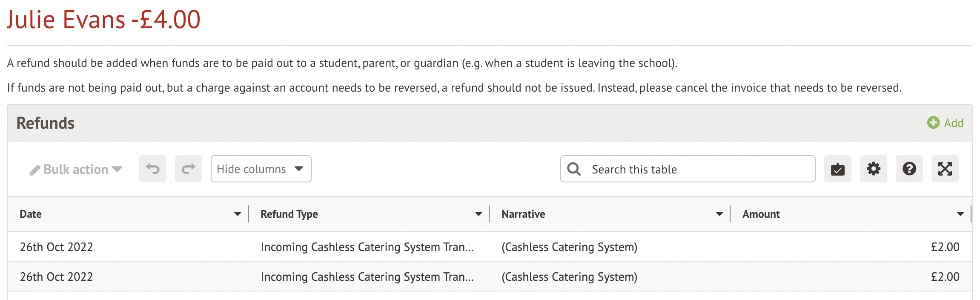This screenshot has height=300, width=980.
Task: Sort by the Refund Type column header
Action: tap(289, 214)
